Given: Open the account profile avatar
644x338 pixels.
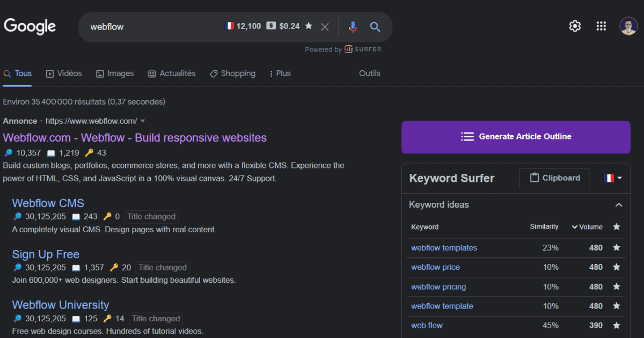Looking at the screenshot, I should (x=628, y=26).
